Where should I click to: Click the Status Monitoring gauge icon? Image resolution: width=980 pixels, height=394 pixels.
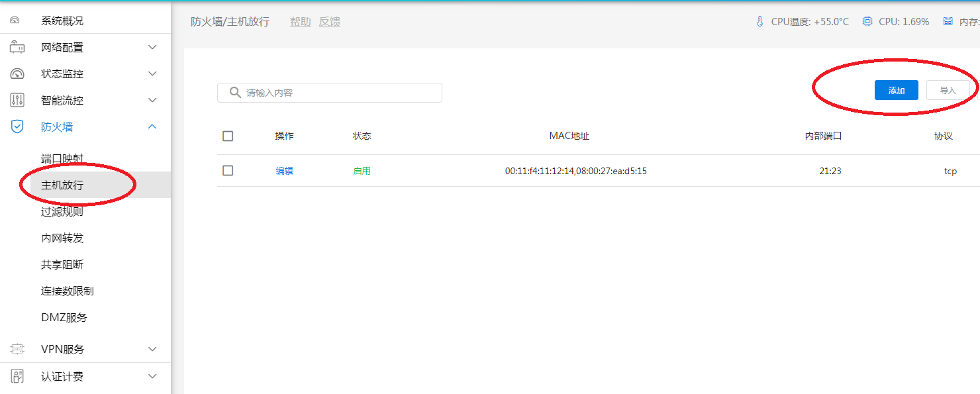click(17, 74)
